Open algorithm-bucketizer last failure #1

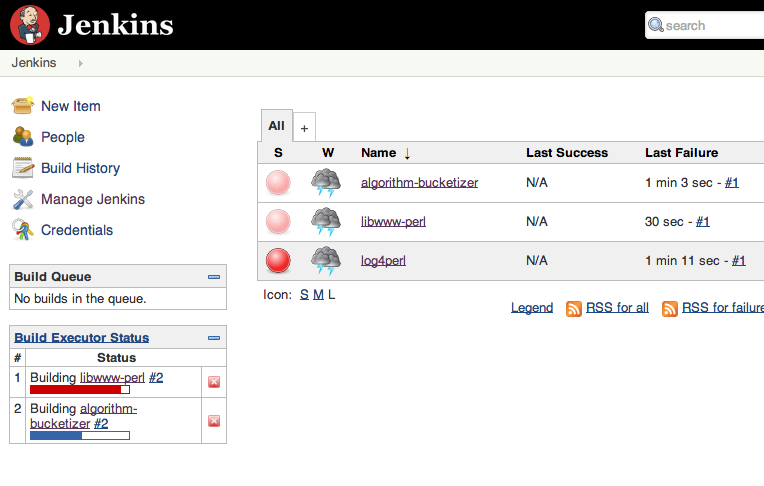(732, 183)
